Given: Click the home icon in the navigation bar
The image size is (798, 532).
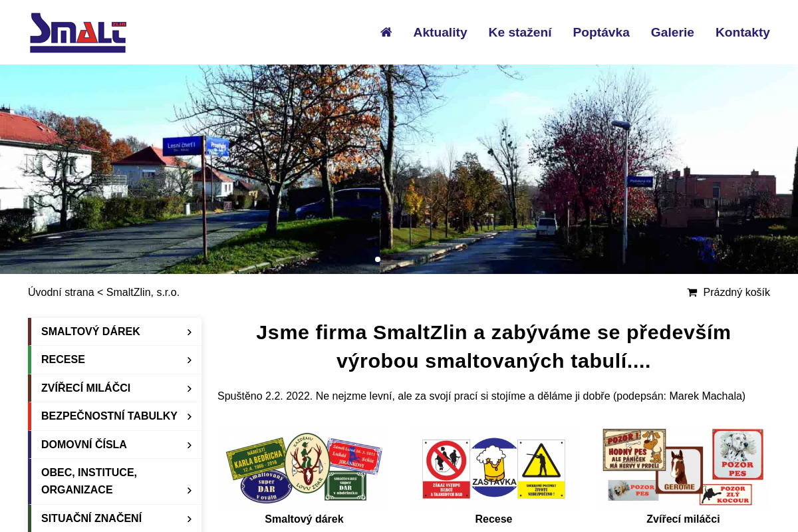Looking at the screenshot, I should (x=386, y=31).
